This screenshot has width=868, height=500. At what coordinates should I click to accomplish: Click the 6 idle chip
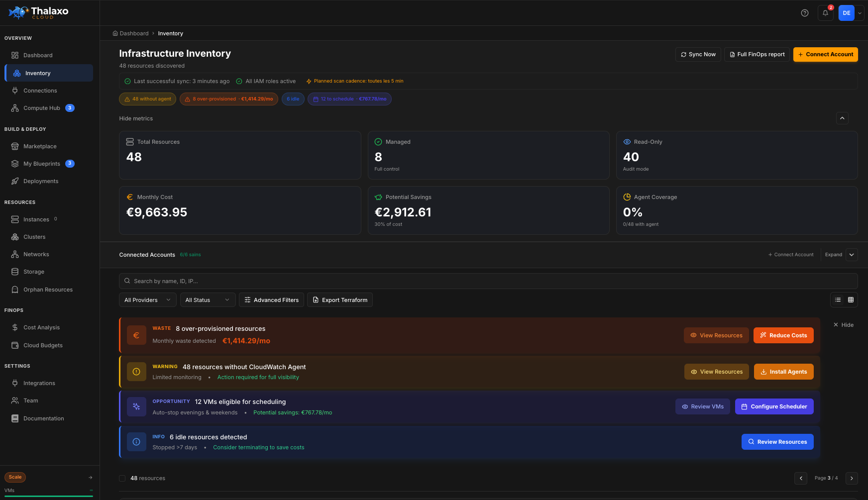click(x=293, y=99)
